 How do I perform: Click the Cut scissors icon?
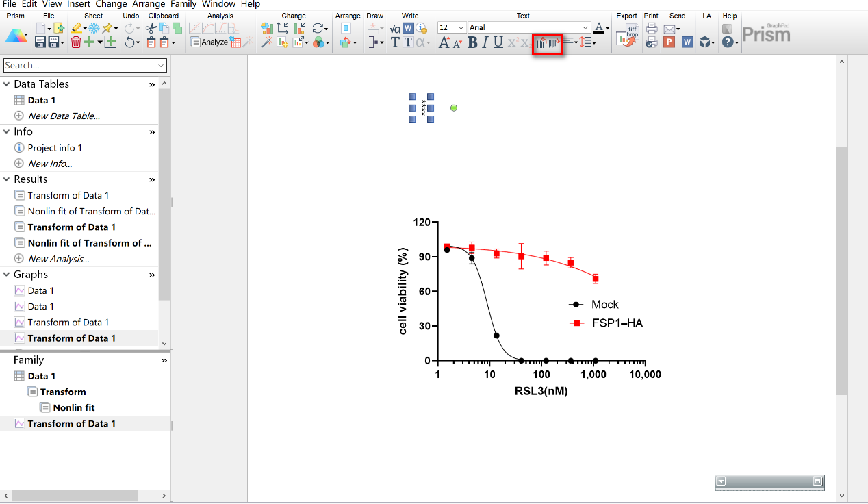pos(151,28)
